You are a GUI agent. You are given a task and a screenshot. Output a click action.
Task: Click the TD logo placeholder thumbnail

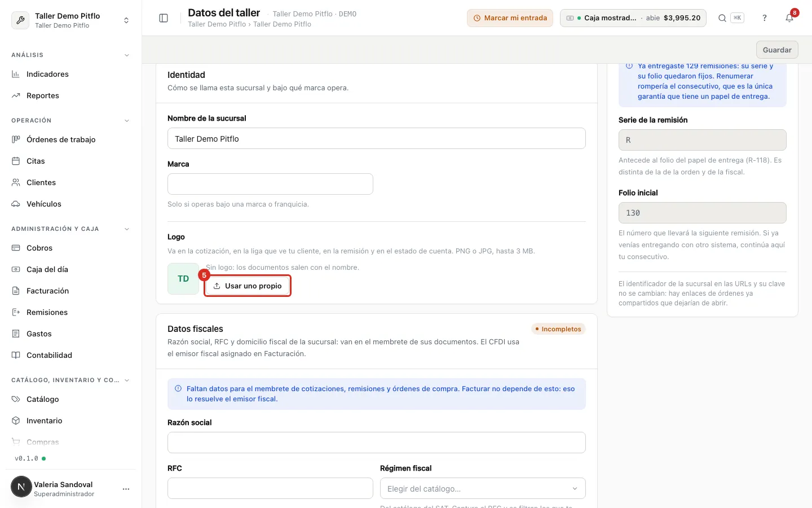183,279
